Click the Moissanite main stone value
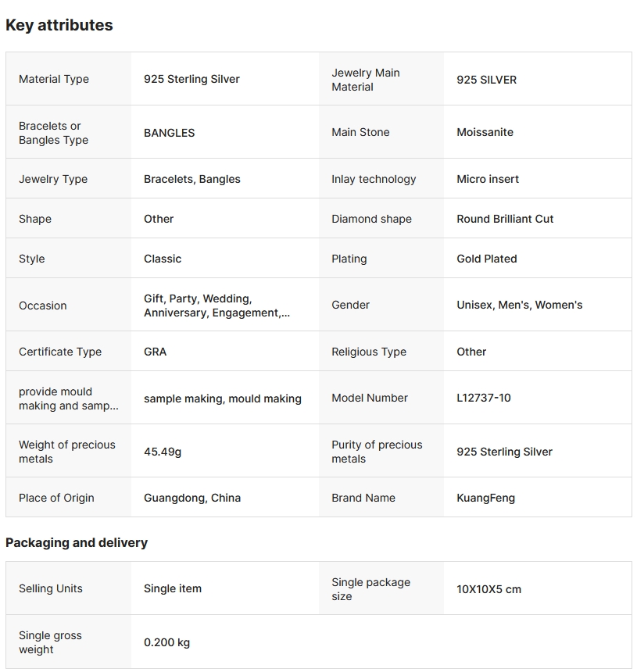The width and height of the screenshot is (637, 672). click(485, 132)
